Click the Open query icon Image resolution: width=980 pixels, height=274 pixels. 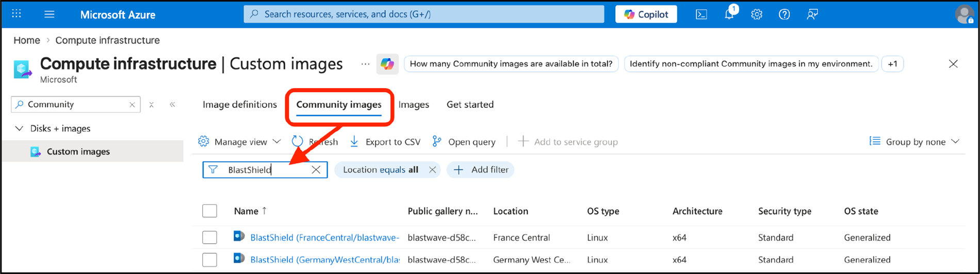(437, 141)
